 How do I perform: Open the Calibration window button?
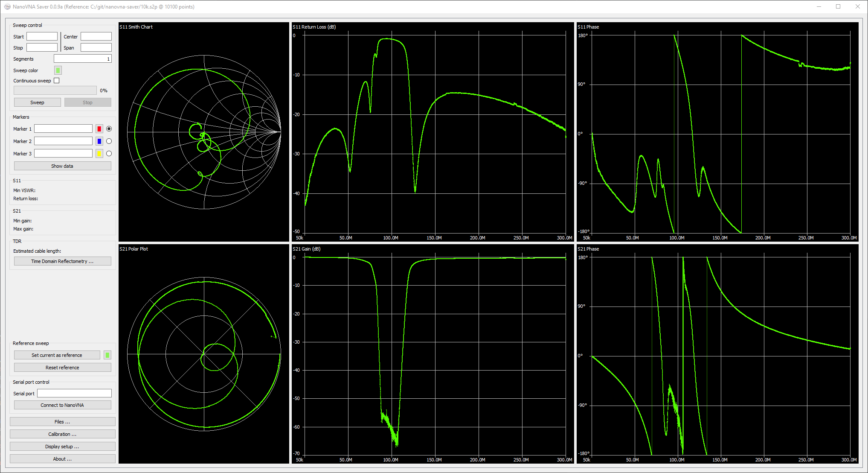(x=62, y=434)
